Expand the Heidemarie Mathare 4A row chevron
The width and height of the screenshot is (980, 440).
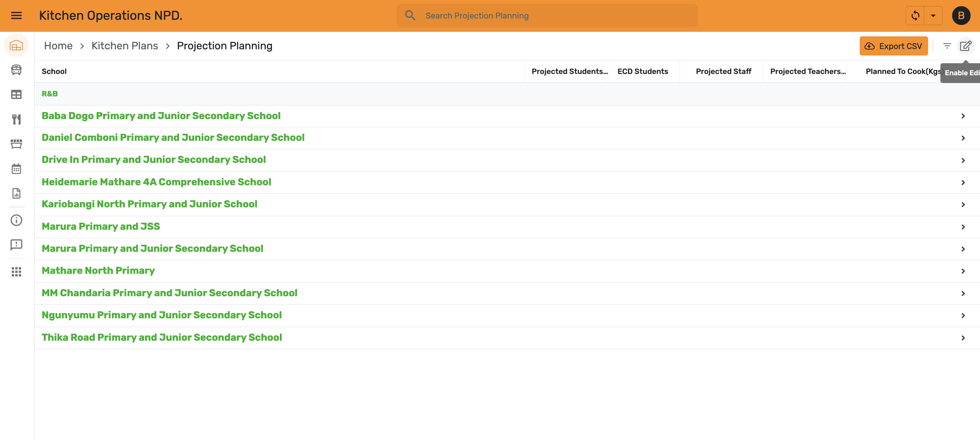(963, 183)
